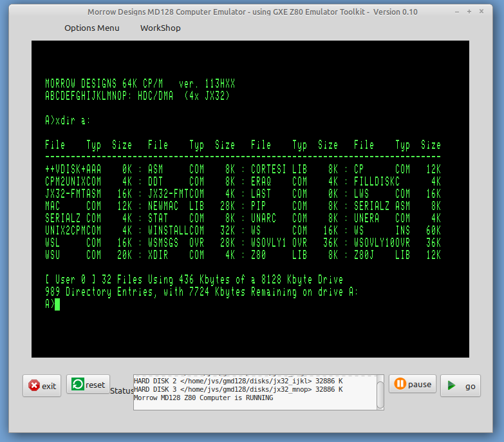This screenshot has height=442, width=504.
Task: Click the status log scrollbar
Action: (380, 394)
